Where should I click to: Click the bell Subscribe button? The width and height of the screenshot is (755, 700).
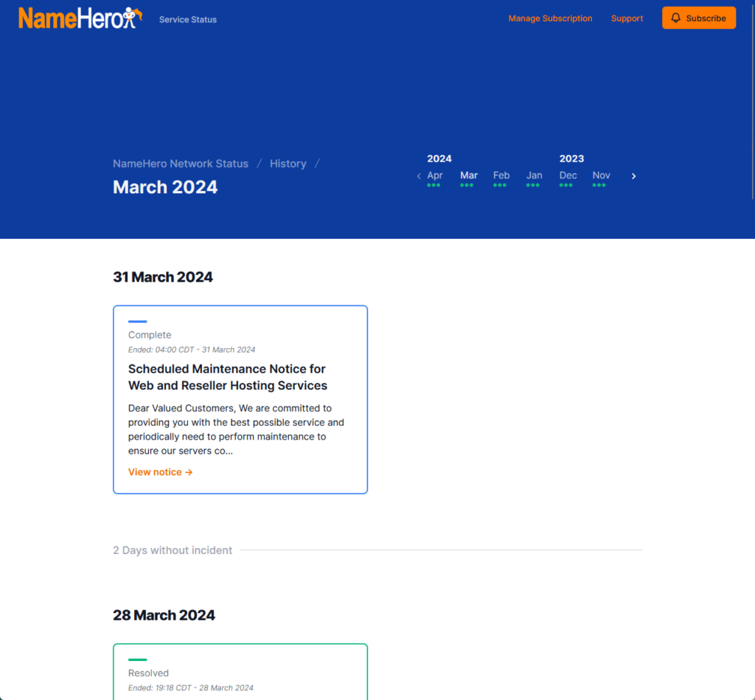point(699,18)
